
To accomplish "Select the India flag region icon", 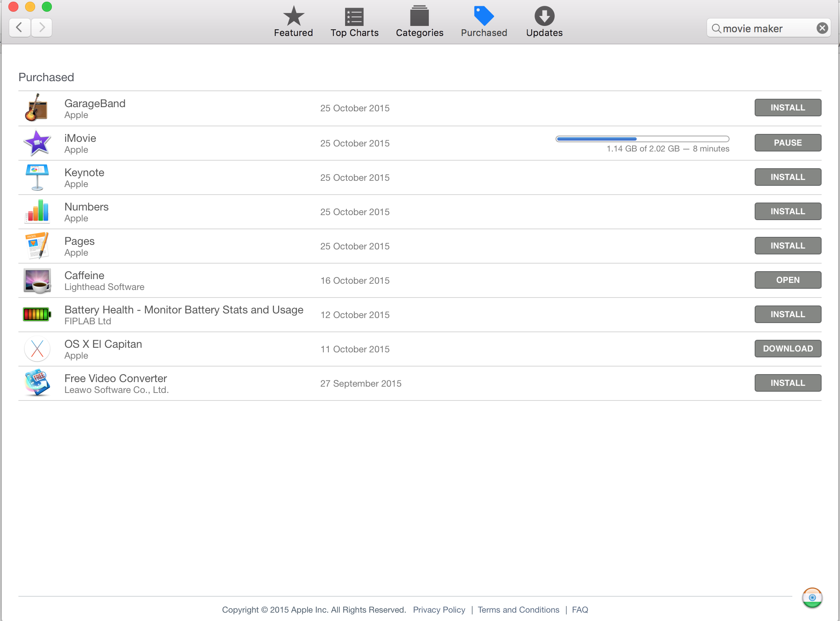I will pos(812,598).
